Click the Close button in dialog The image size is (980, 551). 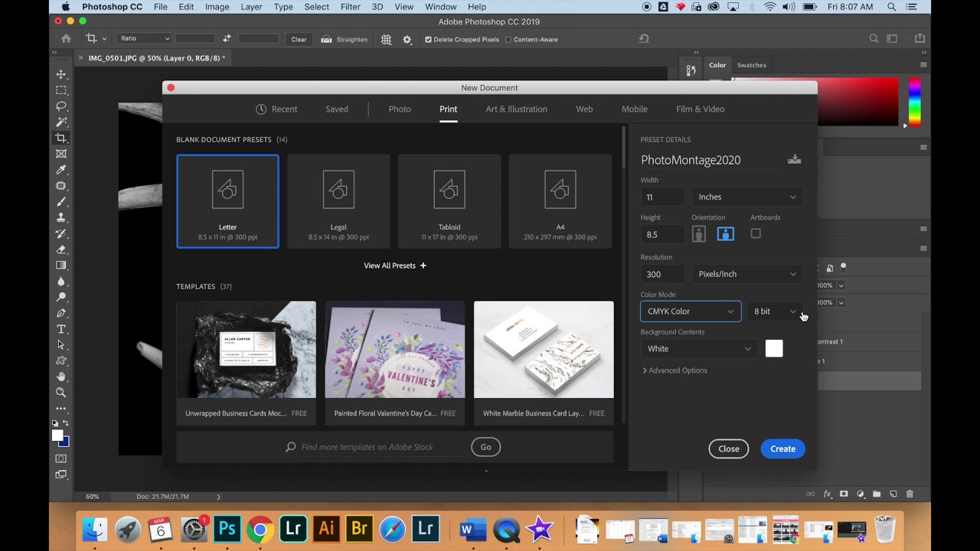click(x=729, y=449)
